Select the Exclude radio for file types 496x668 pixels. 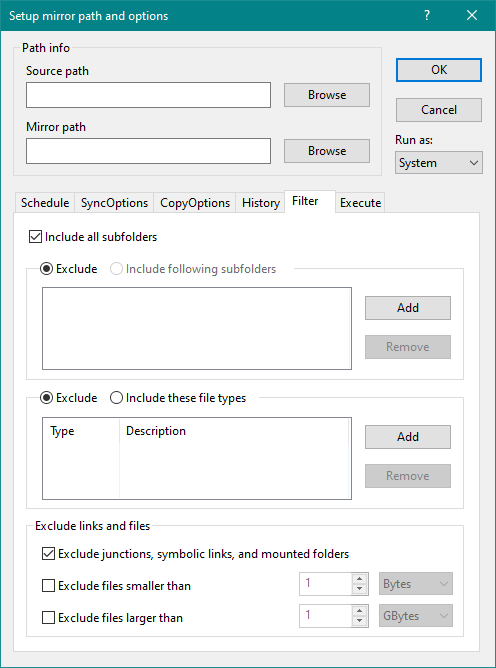pyautogui.click(x=46, y=398)
